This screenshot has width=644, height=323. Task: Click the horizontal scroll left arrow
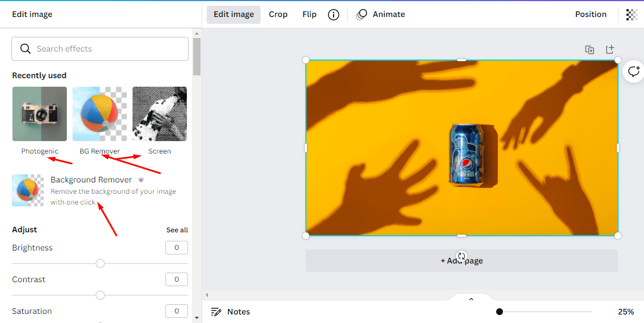(x=207, y=295)
